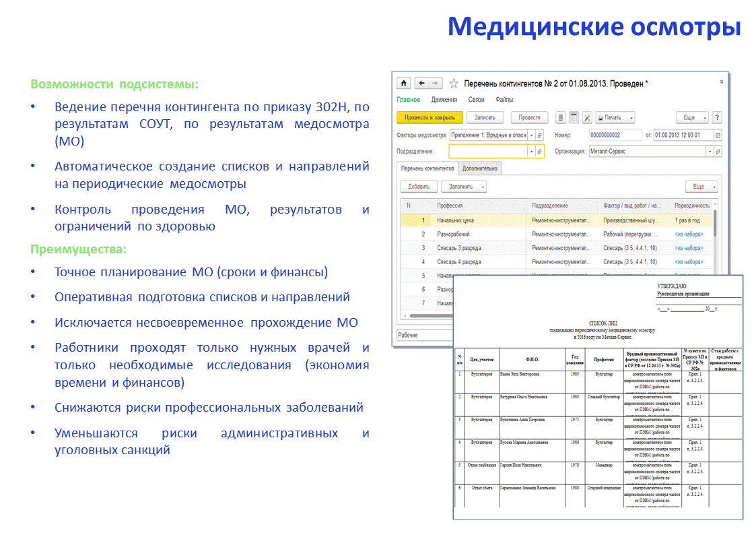Click the Профессия column header
The height and width of the screenshot is (535, 756).
pos(479,206)
